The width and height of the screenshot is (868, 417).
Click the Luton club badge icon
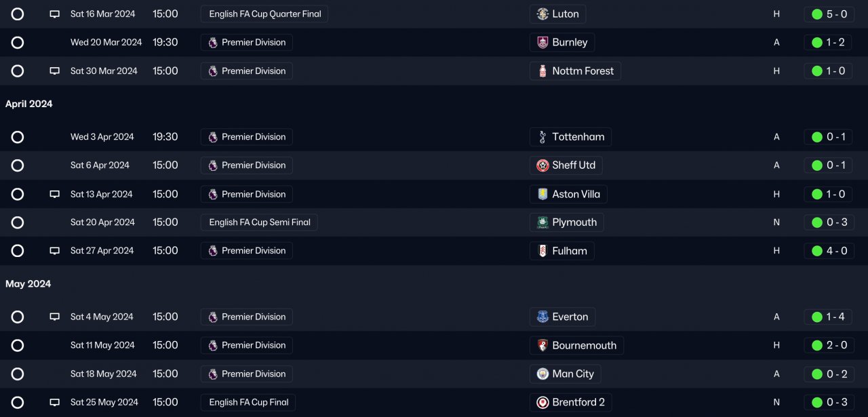point(542,14)
